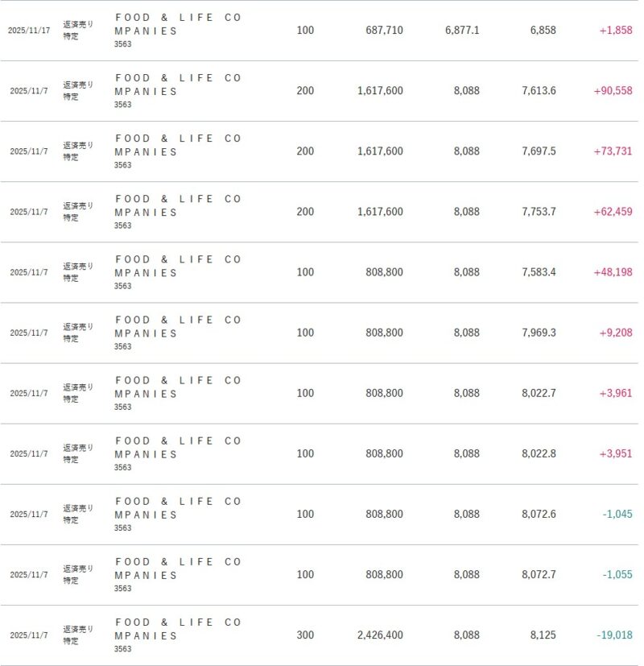Click the +3,961 profit cell
This screenshot has height=666, width=644.
(x=616, y=393)
